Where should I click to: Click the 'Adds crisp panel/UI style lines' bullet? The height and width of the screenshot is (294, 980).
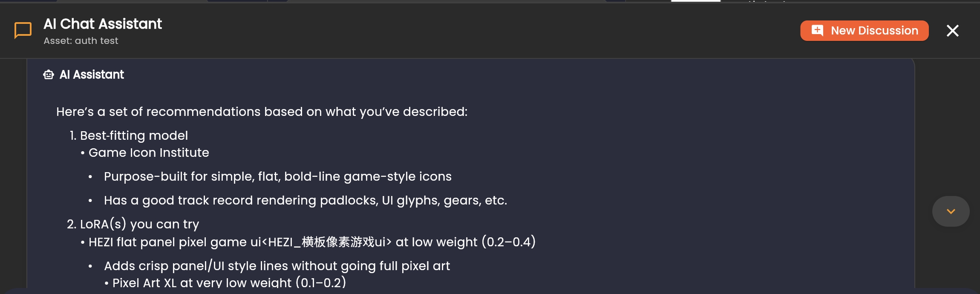277,266
